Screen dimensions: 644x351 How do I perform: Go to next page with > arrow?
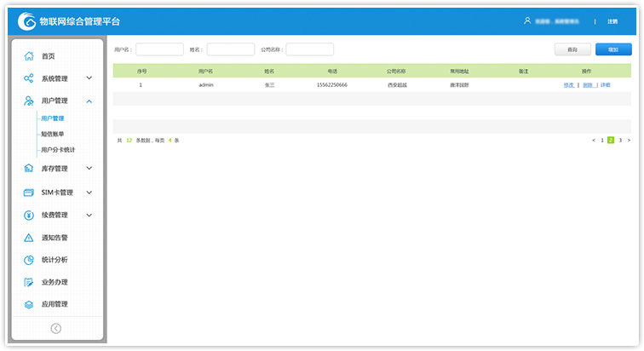pos(629,141)
